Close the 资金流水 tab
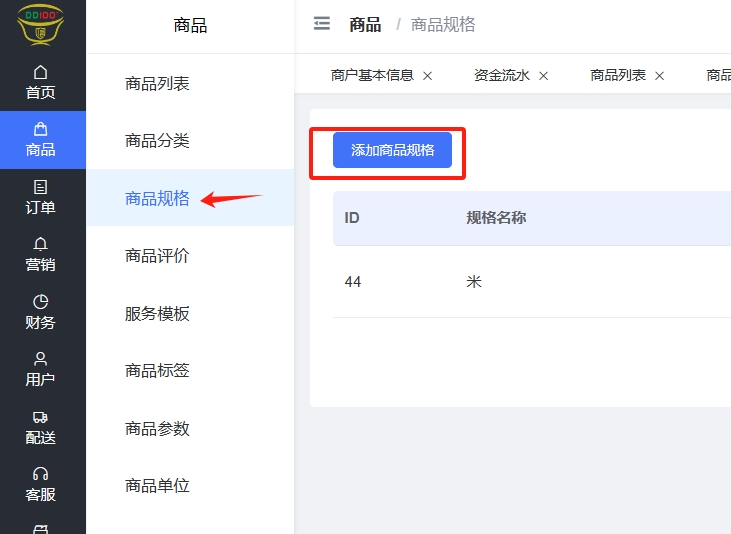Image resolution: width=731 pixels, height=534 pixels. (544, 76)
